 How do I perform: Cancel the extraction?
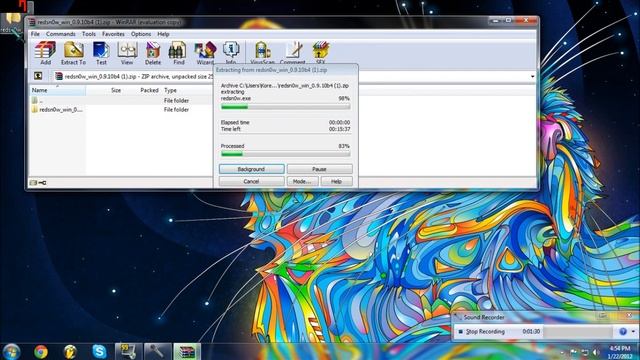[x=251, y=181]
